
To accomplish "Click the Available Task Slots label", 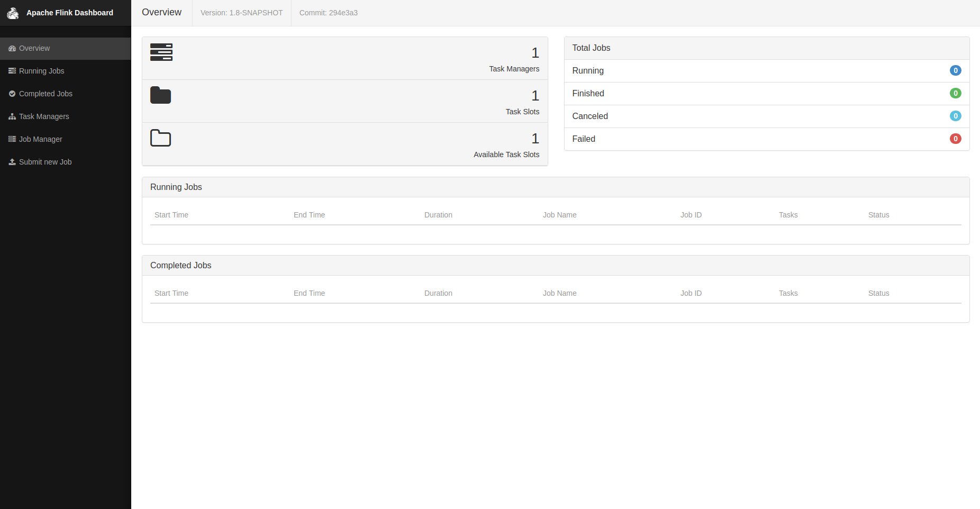I will 506,154.
